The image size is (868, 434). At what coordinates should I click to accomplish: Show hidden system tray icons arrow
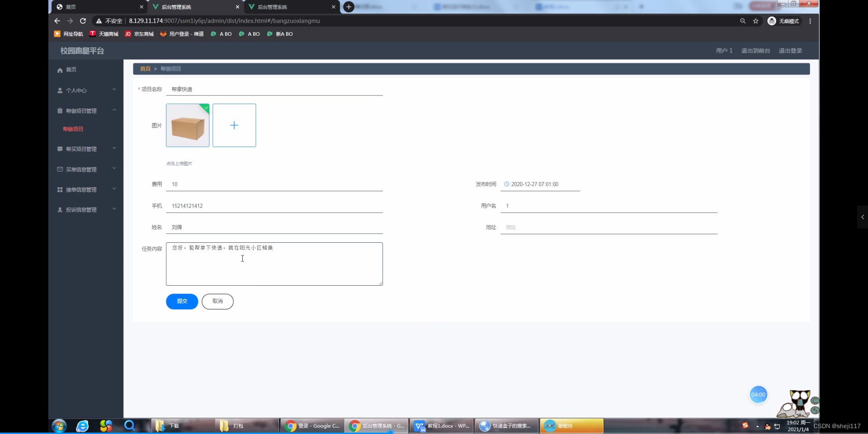pyautogui.click(x=757, y=426)
